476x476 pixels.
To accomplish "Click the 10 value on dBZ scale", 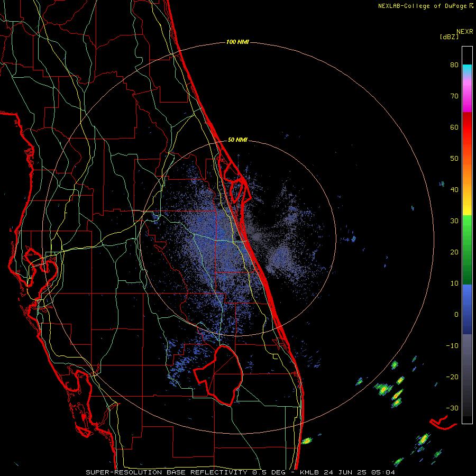I will [454, 283].
